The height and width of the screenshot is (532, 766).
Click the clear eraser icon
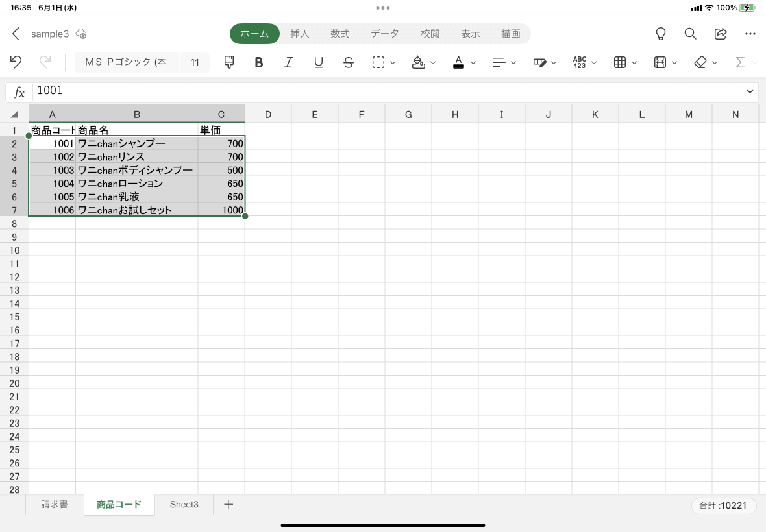700,62
